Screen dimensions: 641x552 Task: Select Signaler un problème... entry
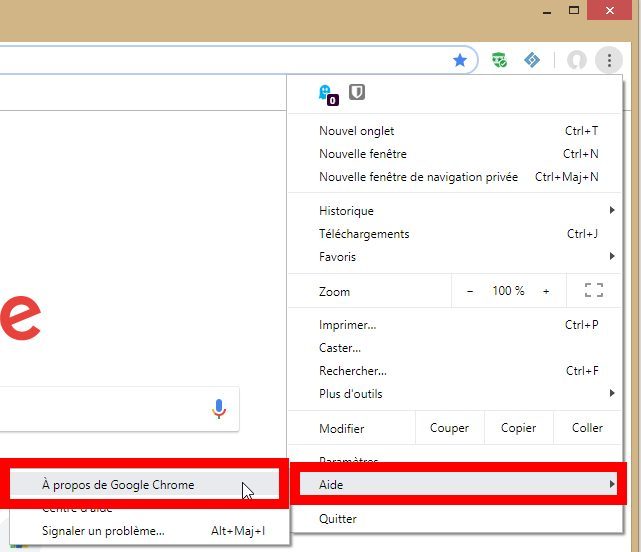coord(149,531)
